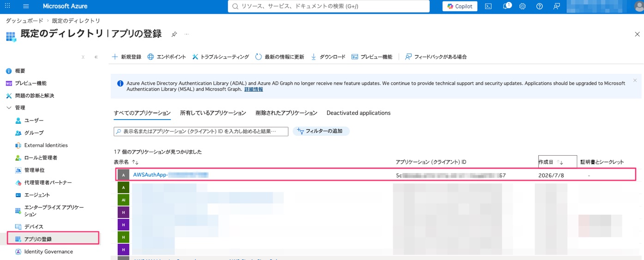Open プレビュー機能 in the toolbar

click(371, 57)
